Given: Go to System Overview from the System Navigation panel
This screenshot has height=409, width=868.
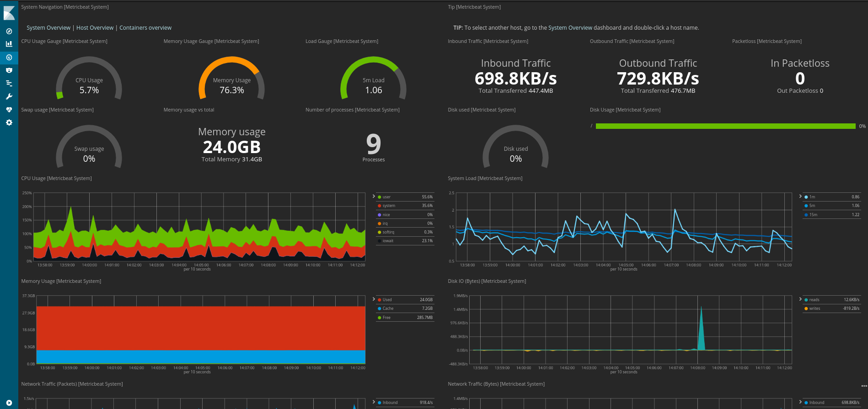Looking at the screenshot, I should tap(48, 28).
